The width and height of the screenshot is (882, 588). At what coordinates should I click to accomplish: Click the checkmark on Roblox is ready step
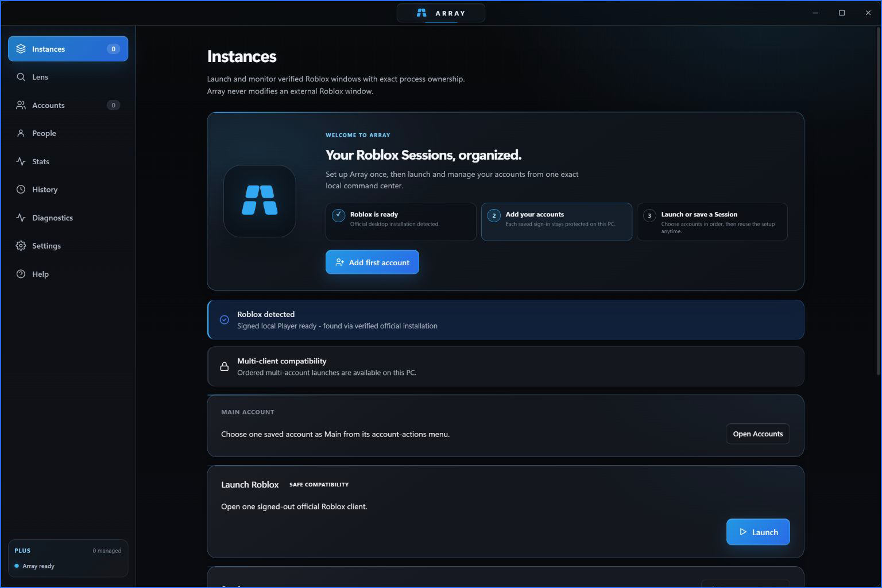point(339,216)
